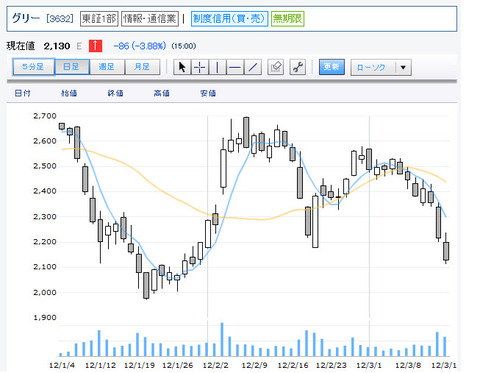Image resolution: width=480 pixels, height=373 pixels.
Task: Open the ローソク chart type dropdown
Action: pyautogui.click(x=381, y=68)
